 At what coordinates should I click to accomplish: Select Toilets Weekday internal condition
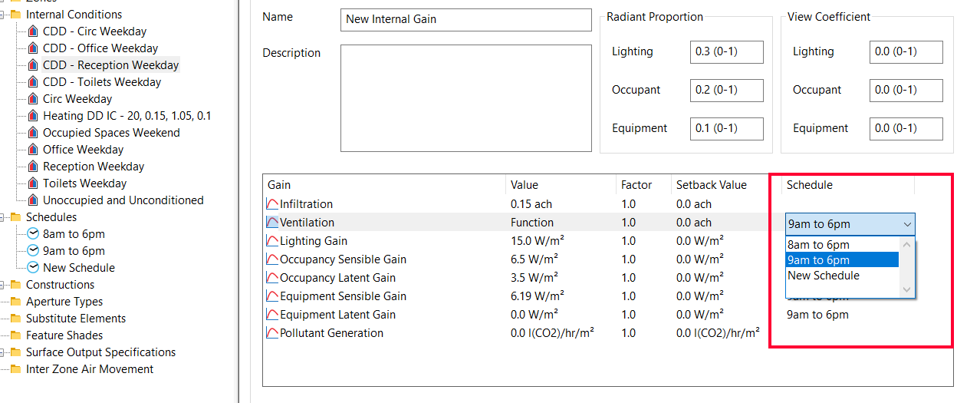coord(84,183)
